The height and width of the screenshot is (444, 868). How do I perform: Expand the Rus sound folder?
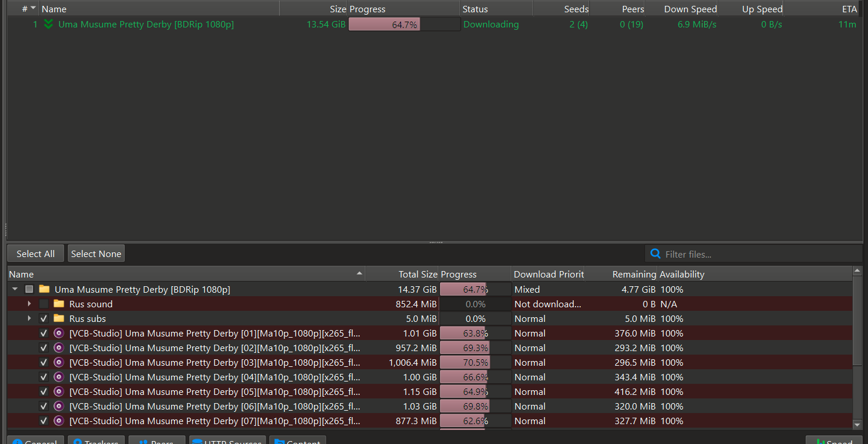click(x=29, y=304)
